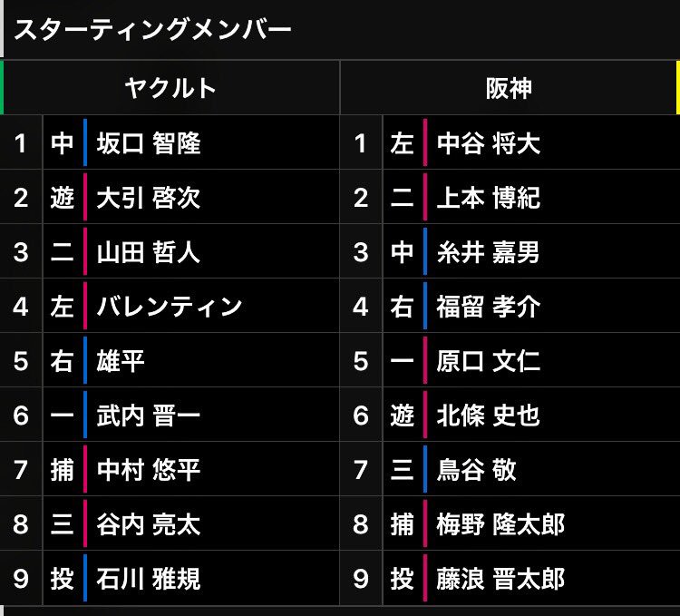680x616 pixels.
Task: Open player 糸井 嘉男
Action: tap(489, 252)
